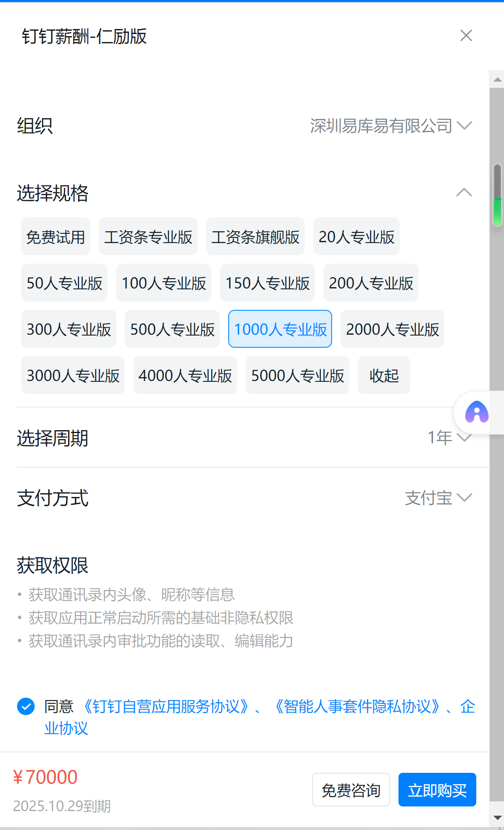Select 工资条旗舰版 option
The image size is (504, 830).
(255, 236)
